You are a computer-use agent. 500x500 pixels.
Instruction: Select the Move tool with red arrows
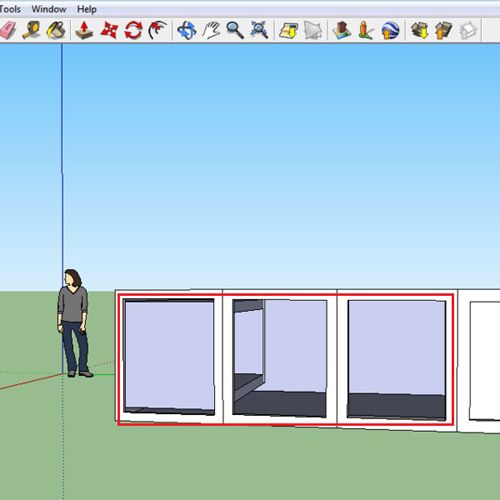point(109,30)
